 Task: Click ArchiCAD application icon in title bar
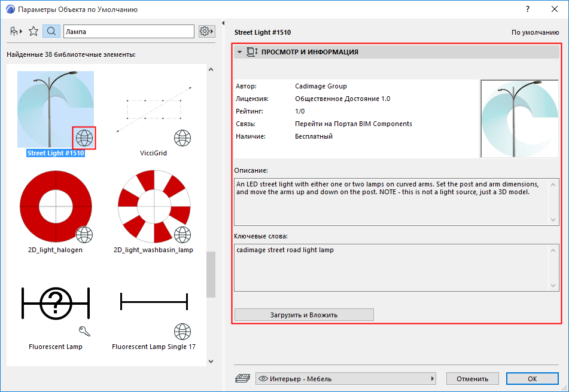10,9
